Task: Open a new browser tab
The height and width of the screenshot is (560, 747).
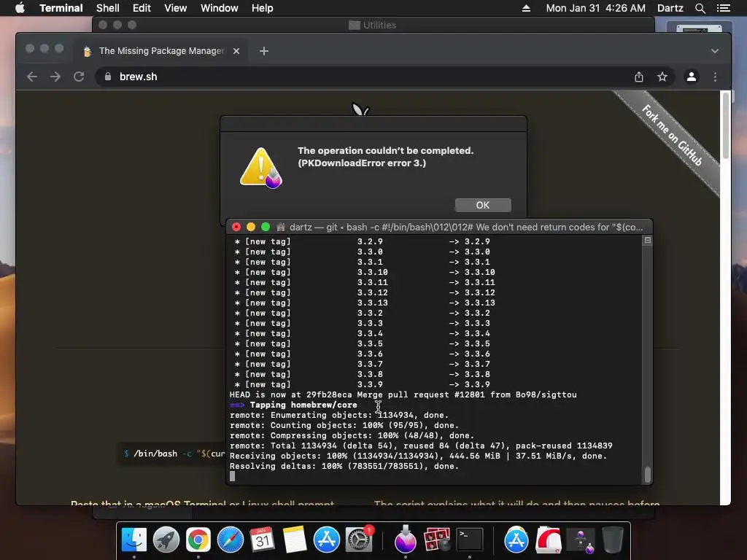Action: click(264, 51)
